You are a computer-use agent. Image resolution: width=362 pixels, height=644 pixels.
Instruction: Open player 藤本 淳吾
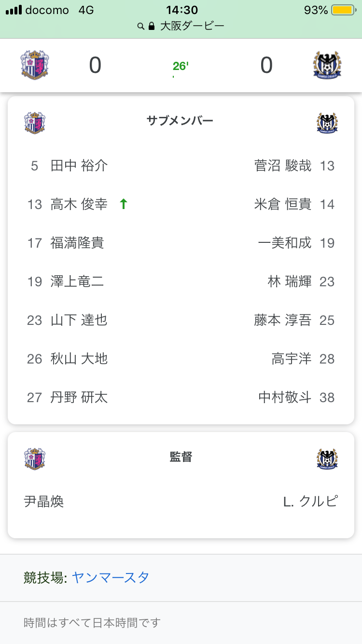(x=283, y=320)
